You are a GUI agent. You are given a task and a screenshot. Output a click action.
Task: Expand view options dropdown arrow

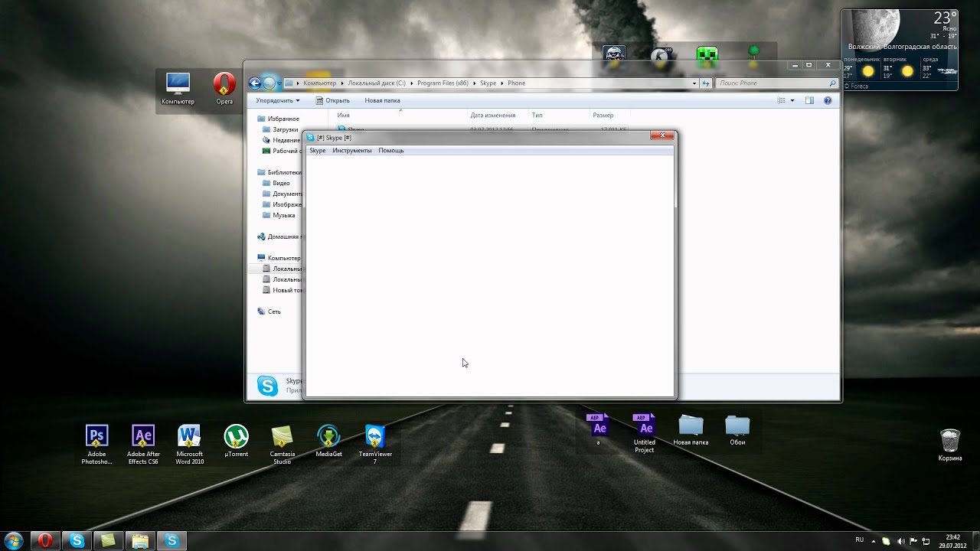pyautogui.click(x=792, y=100)
